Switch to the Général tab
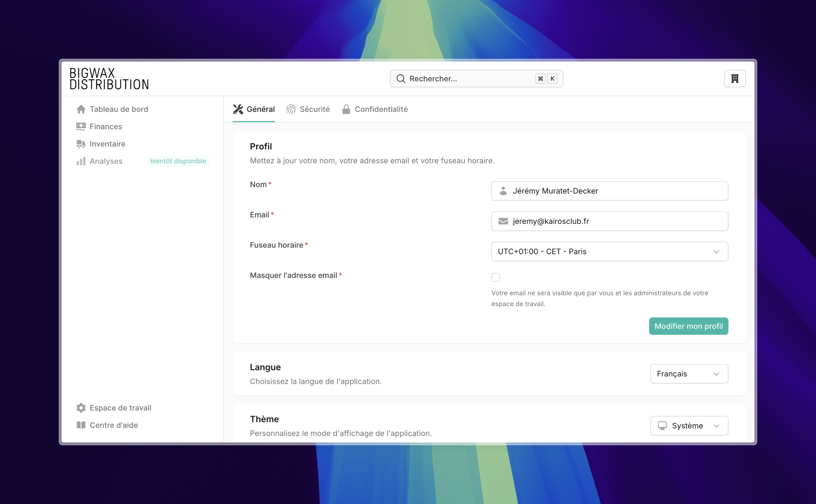The height and width of the screenshot is (504, 816). [x=254, y=109]
